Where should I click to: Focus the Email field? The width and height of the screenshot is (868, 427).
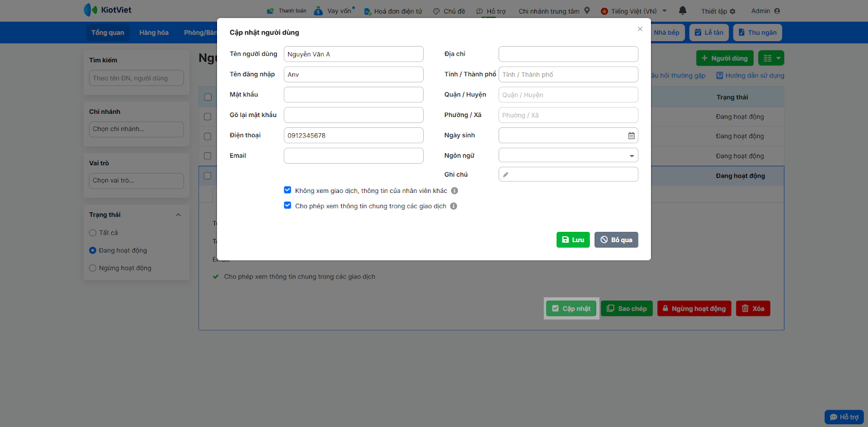point(354,156)
